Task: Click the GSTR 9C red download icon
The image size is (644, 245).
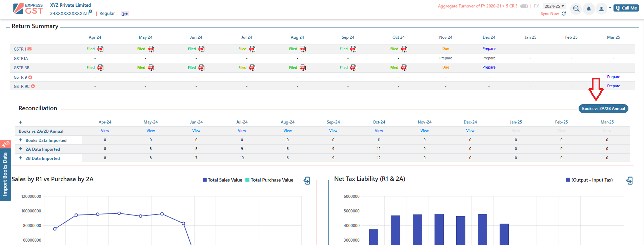Action: (33, 86)
